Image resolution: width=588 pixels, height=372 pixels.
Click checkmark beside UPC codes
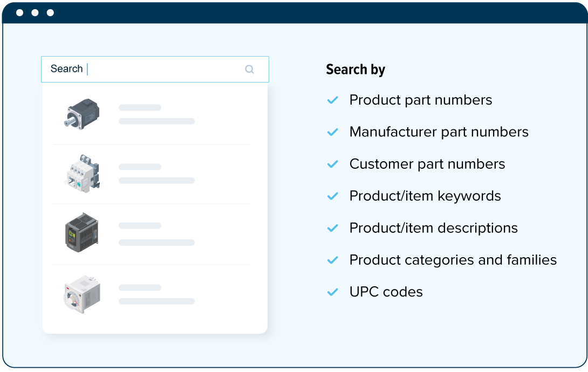[333, 292]
